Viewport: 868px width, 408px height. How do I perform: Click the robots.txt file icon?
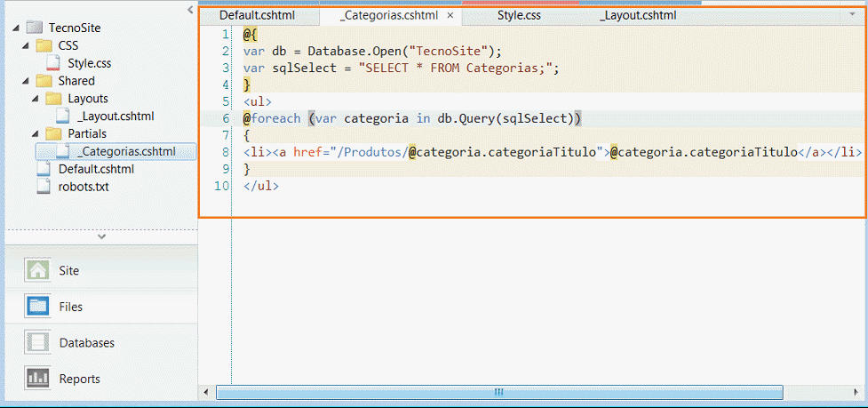[44, 187]
